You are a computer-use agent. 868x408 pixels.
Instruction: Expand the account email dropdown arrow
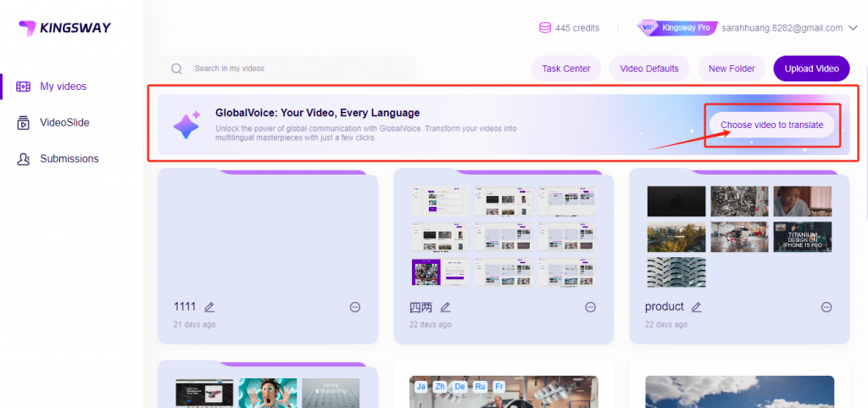point(852,28)
